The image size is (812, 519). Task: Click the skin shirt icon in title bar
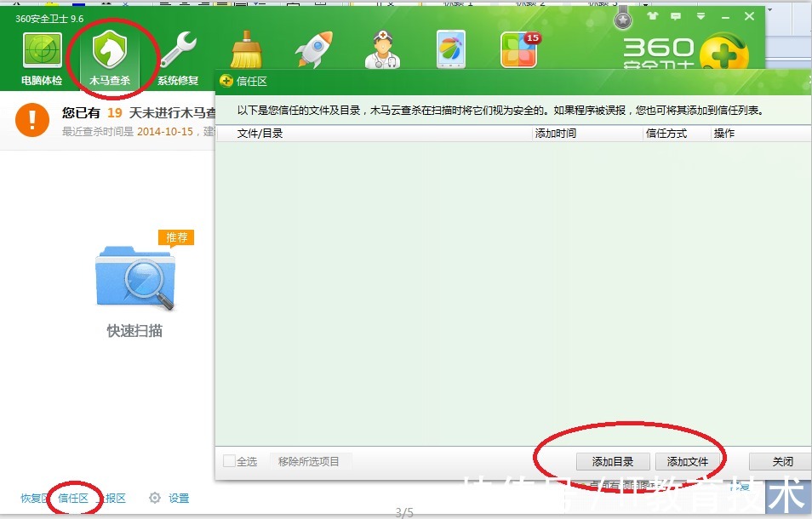(x=653, y=16)
